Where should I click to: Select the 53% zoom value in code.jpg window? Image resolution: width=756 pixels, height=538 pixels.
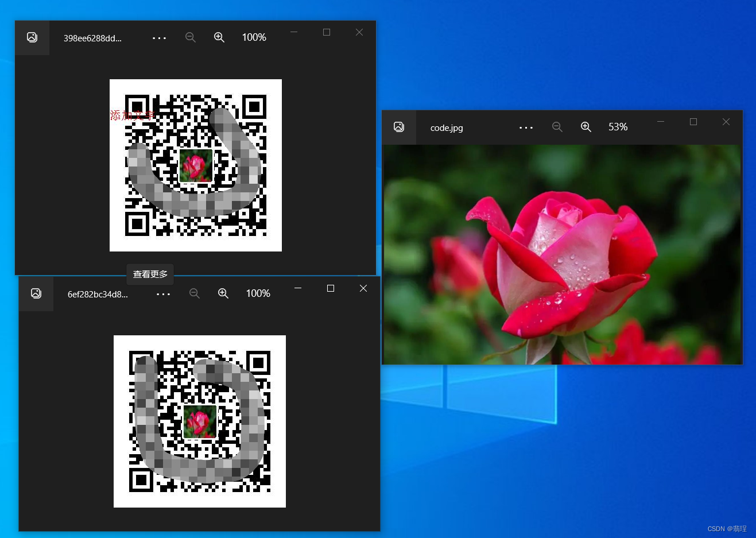click(618, 127)
